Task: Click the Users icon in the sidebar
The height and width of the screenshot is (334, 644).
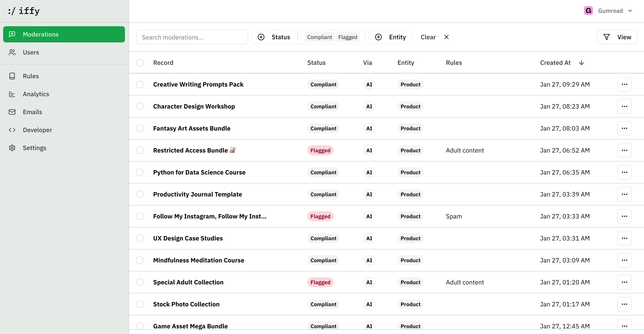Action: [x=12, y=52]
